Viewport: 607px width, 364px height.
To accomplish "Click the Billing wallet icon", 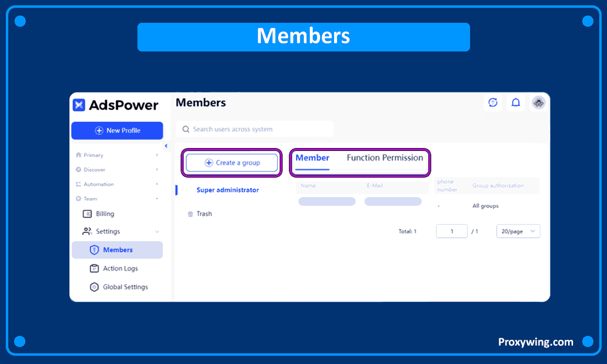I will (87, 214).
